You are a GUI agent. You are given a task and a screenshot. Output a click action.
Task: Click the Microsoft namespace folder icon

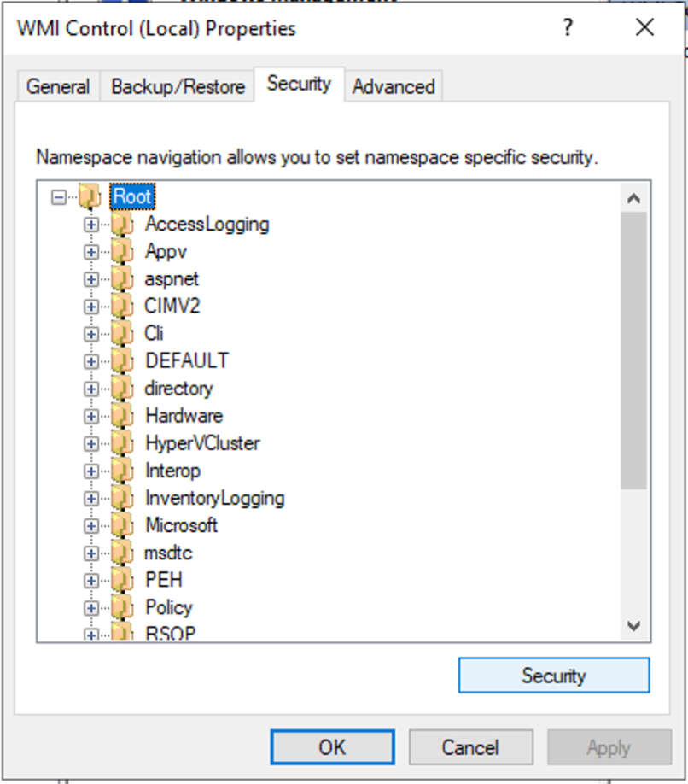coord(120,525)
